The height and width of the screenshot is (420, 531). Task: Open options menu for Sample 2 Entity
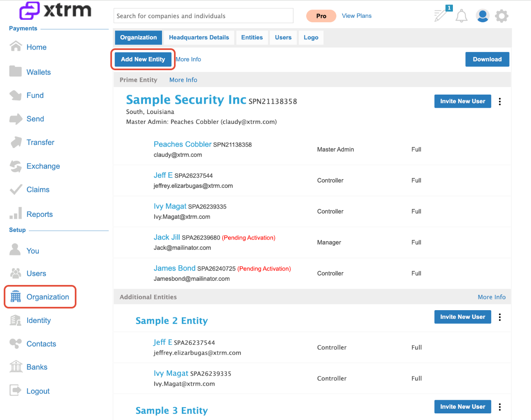(x=500, y=317)
